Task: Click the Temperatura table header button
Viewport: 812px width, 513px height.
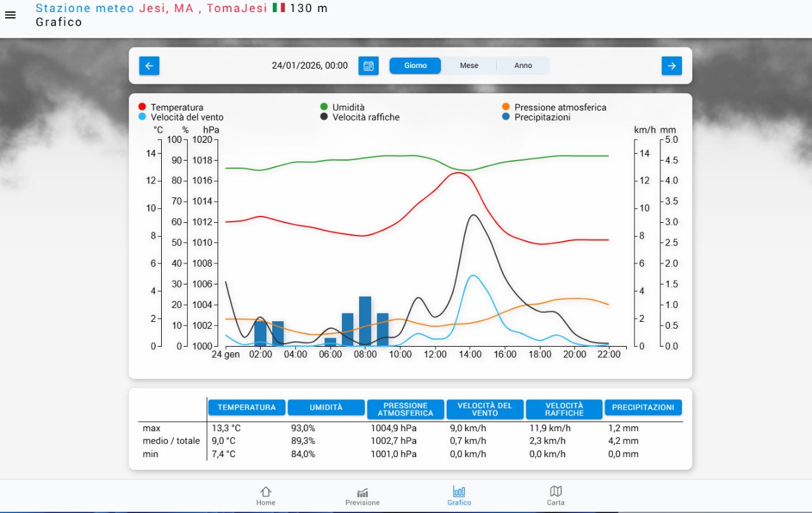Action: tap(246, 408)
